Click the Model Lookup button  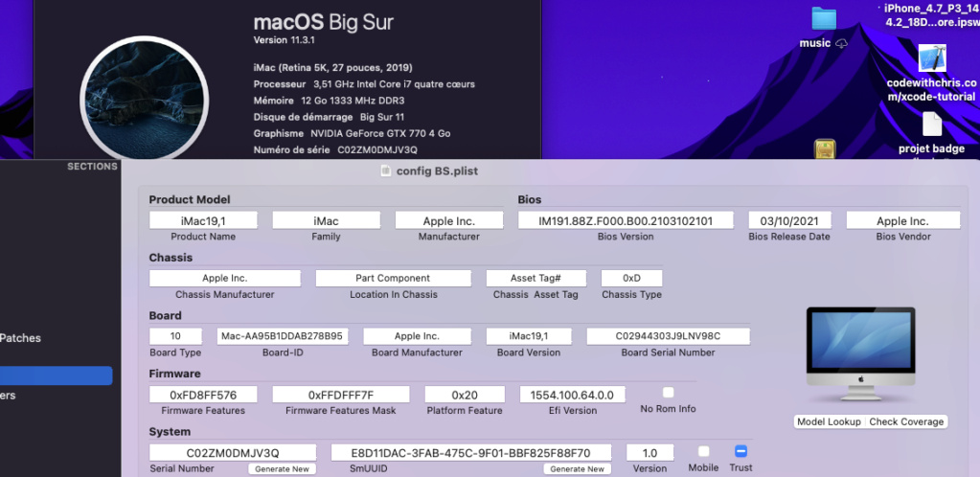[828, 422]
